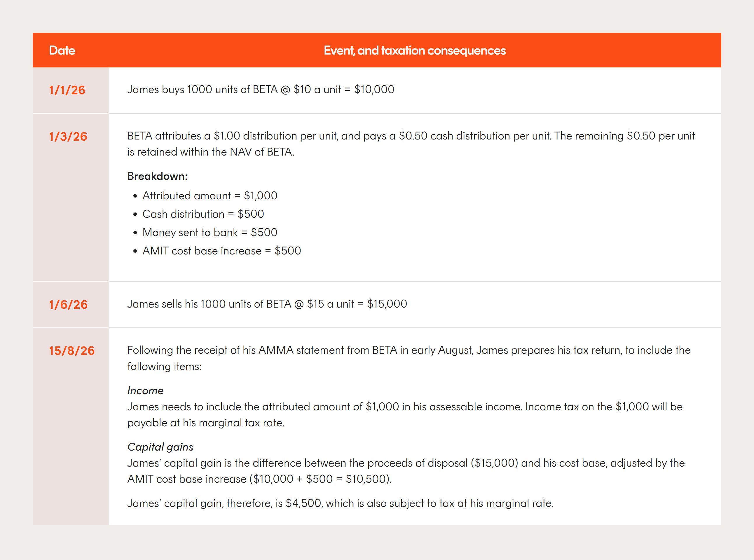The width and height of the screenshot is (754, 560).
Task: Select the italic Income heading
Action: tap(145, 391)
